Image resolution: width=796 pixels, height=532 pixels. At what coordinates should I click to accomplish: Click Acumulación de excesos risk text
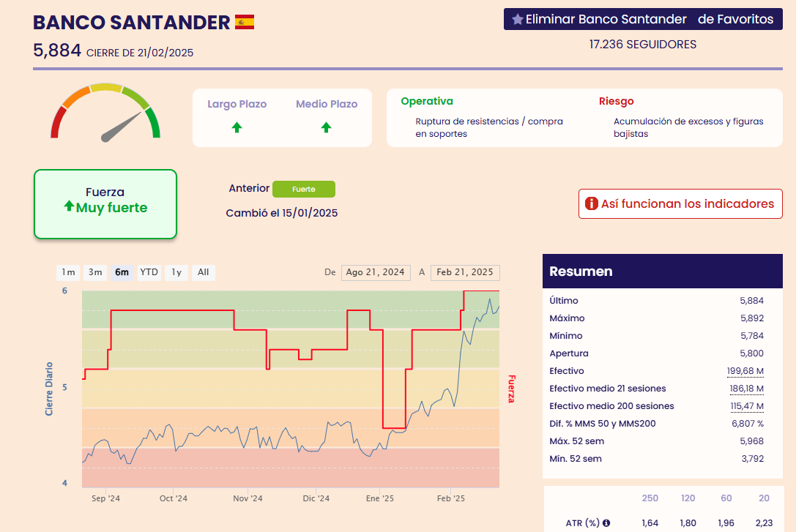click(688, 127)
